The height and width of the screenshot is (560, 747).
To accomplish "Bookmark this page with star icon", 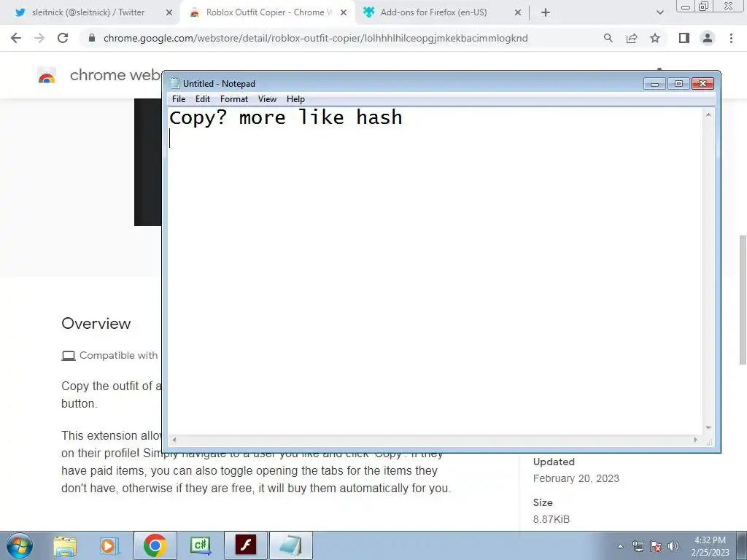I will [655, 38].
